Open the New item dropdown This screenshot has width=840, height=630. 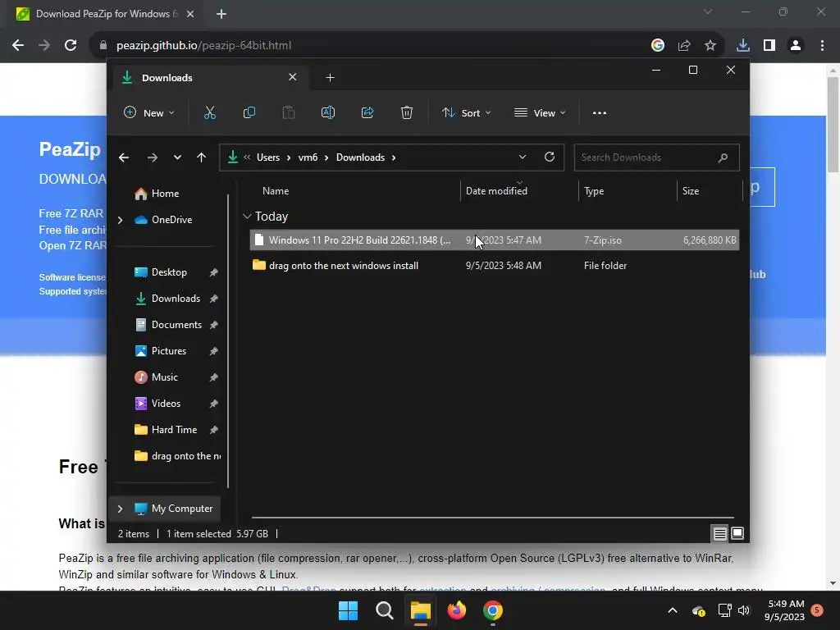tap(149, 112)
